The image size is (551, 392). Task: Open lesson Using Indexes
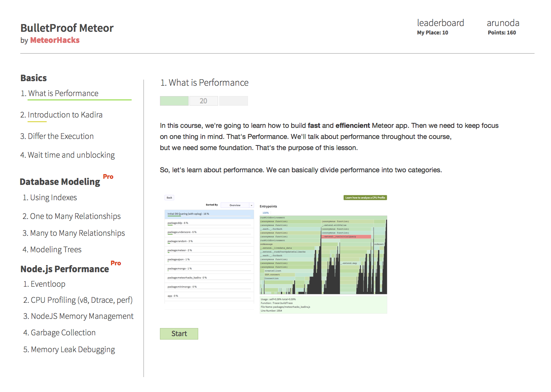coord(50,198)
